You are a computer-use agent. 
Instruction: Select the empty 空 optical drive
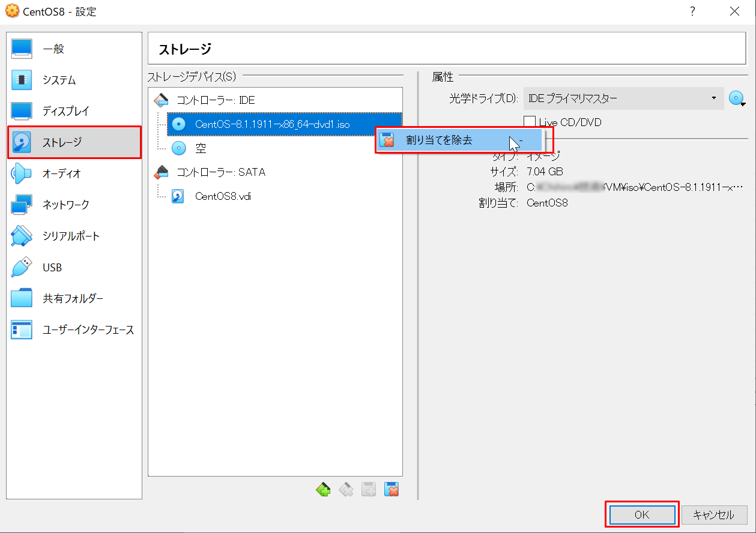pos(201,148)
